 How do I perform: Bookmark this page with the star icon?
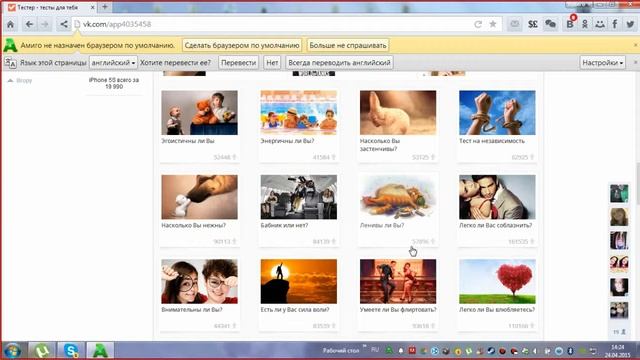pyautogui.click(x=493, y=24)
